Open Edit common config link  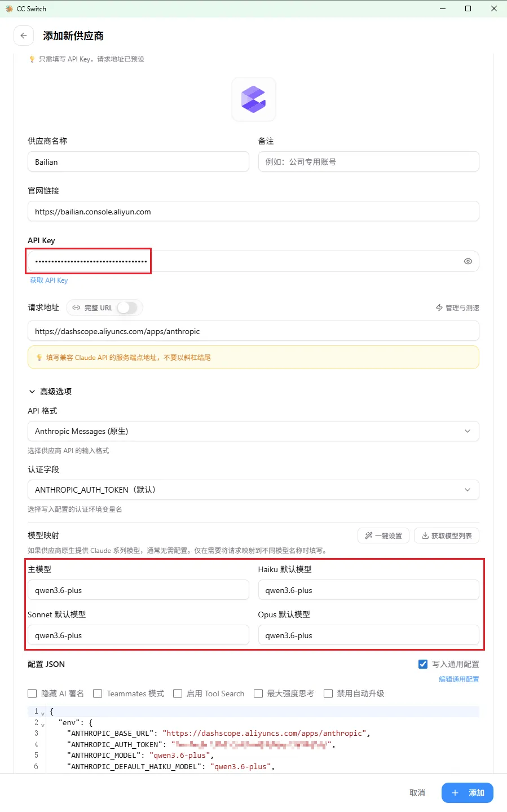pyautogui.click(x=459, y=679)
